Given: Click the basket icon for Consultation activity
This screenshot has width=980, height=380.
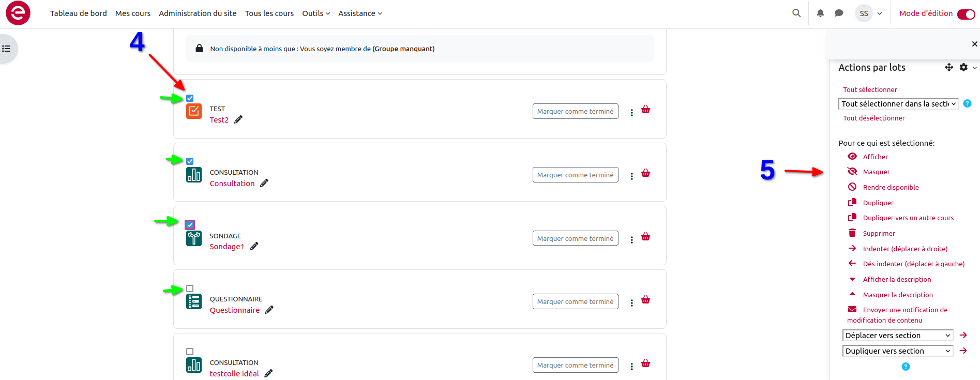Looking at the screenshot, I should pyautogui.click(x=645, y=173).
